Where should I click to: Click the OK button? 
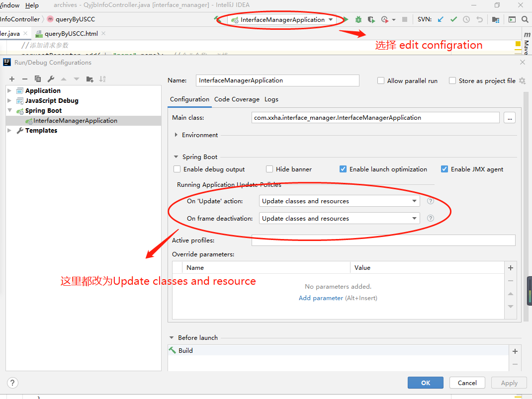426,383
